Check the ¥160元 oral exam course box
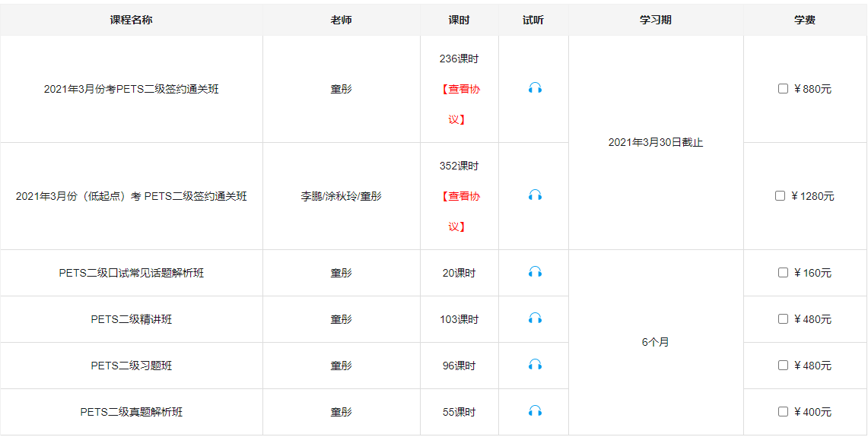The image size is (868, 437). coord(783,273)
